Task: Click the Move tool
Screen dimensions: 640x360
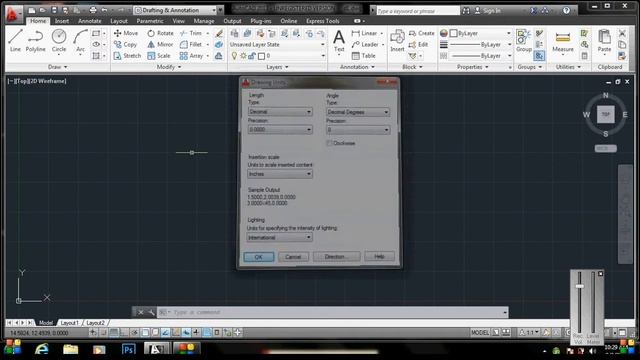Action: click(126, 33)
